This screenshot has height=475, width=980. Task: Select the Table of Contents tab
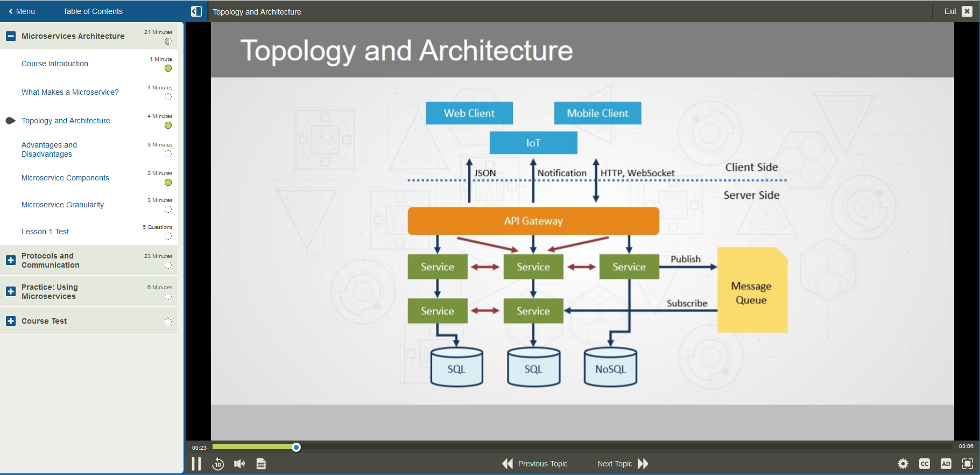(x=93, y=11)
